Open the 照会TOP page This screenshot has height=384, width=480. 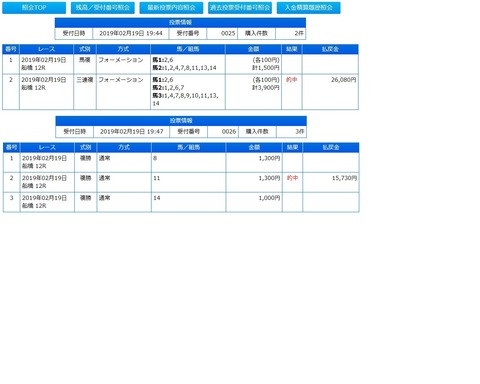click(x=34, y=8)
